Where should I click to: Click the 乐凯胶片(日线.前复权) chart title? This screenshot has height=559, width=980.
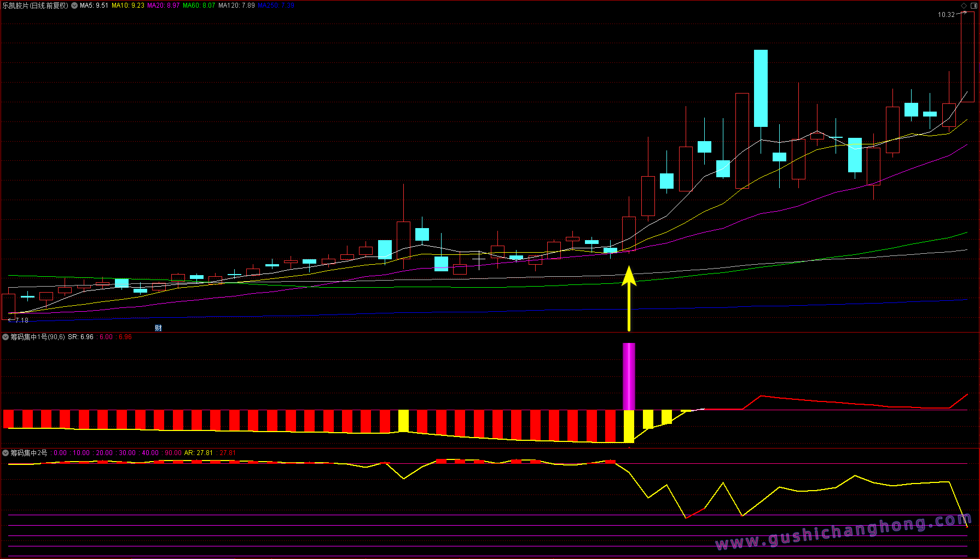pos(36,5)
